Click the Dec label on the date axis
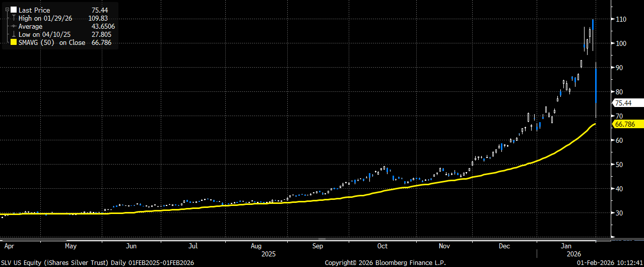 (505, 246)
